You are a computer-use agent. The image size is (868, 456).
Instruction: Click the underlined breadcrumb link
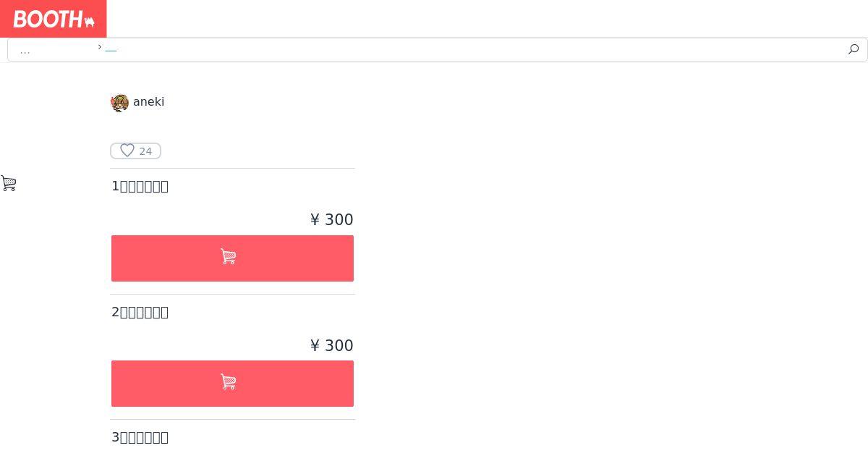click(111, 48)
